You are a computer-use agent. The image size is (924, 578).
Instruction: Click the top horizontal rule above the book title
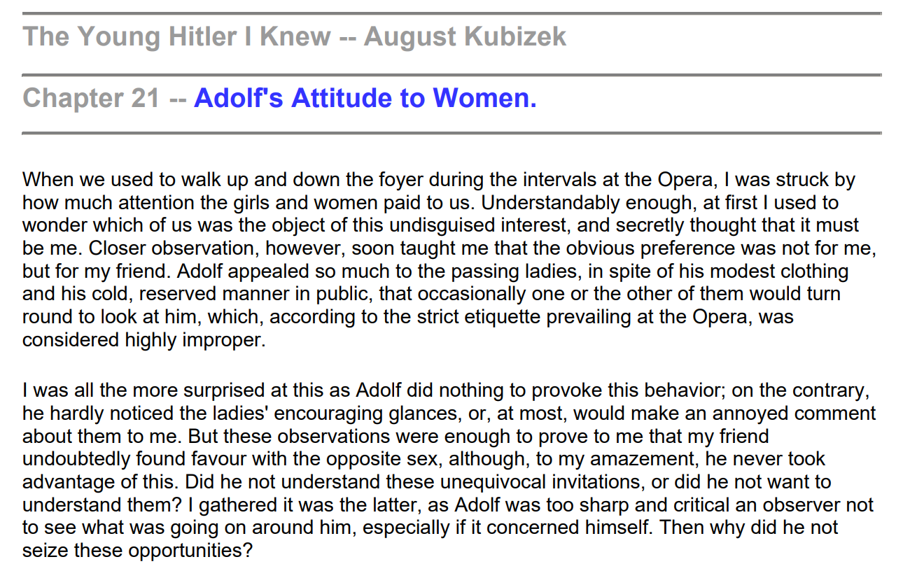451,13
